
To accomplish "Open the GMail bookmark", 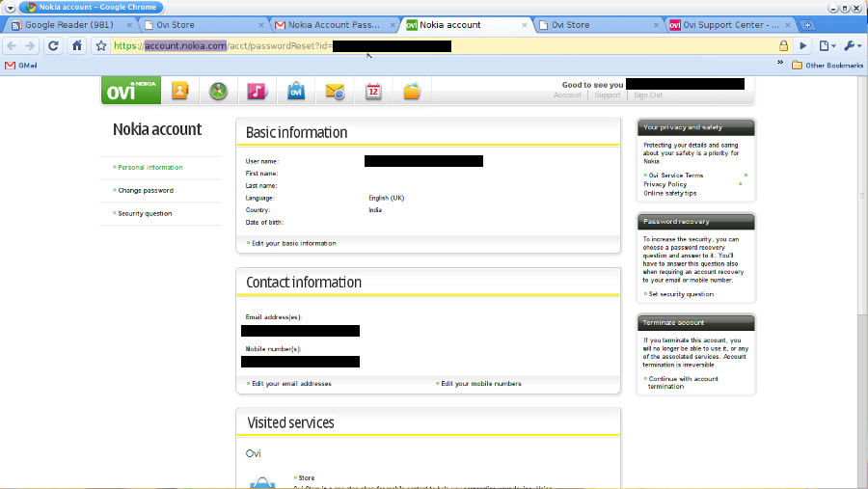I will 21,66.
